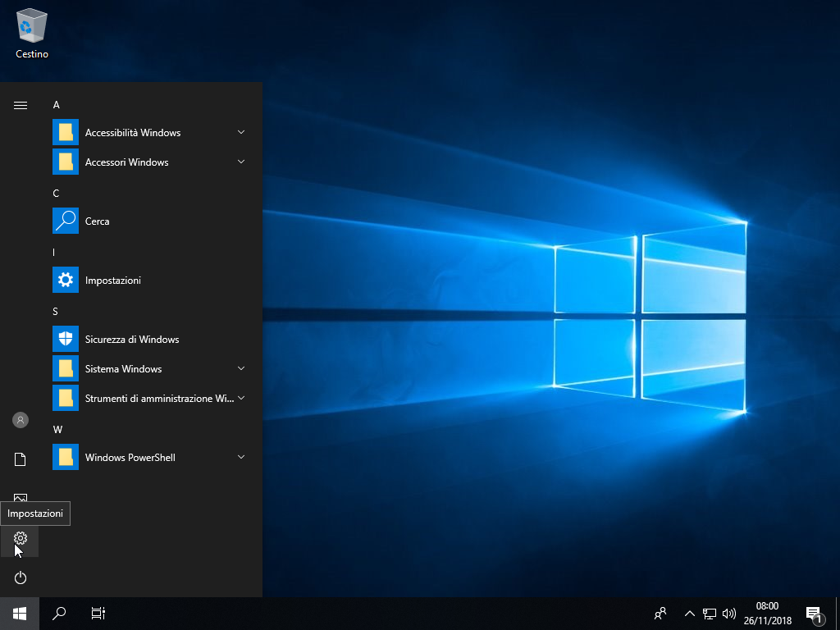Screen dimensions: 840x630
Task: Expand Strumenti di amministrazione chevron
Action: (241, 398)
